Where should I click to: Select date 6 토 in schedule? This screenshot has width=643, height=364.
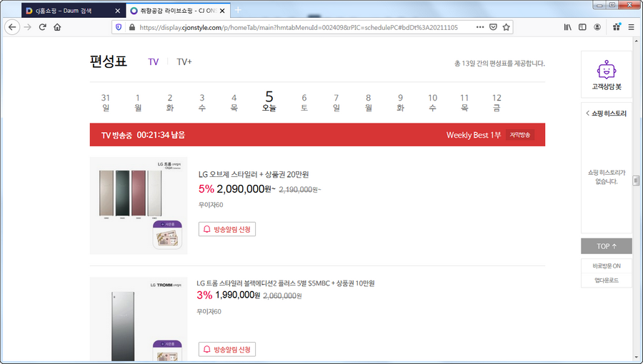click(304, 102)
